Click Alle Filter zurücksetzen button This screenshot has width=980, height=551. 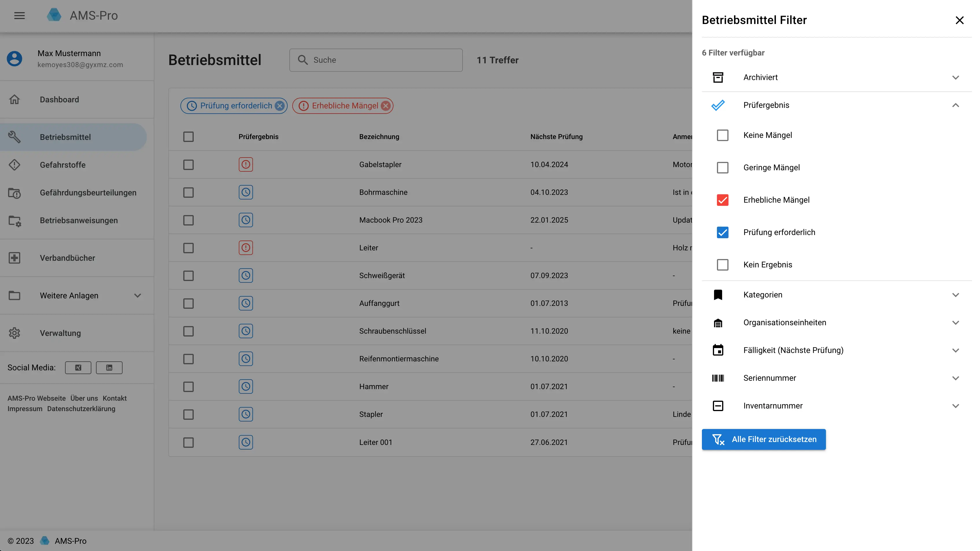point(763,439)
